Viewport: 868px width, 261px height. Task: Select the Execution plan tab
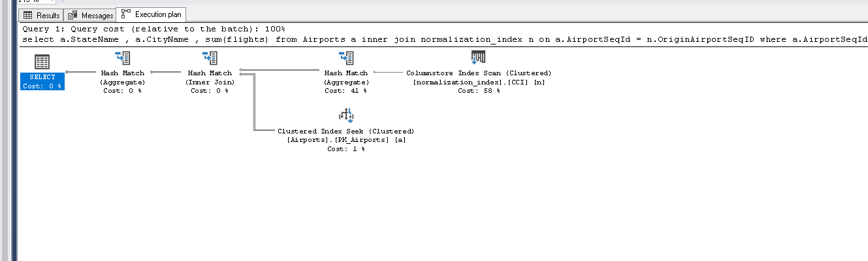coord(151,14)
